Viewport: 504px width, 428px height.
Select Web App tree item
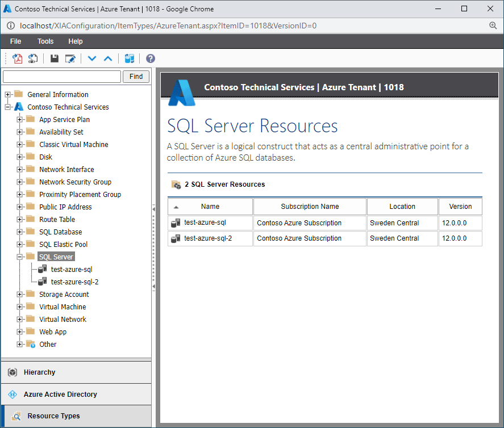click(53, 332)
